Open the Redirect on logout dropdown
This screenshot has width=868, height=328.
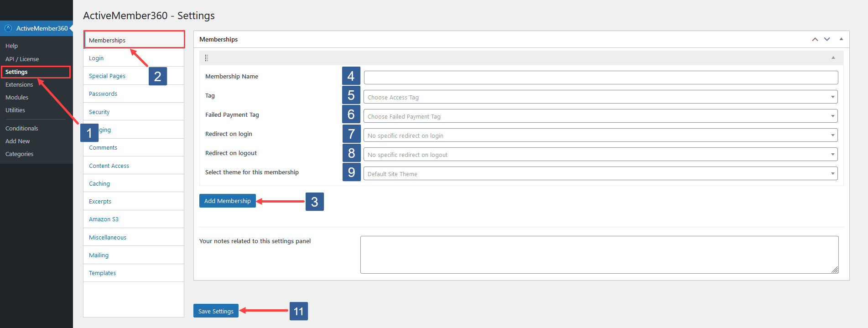600,154
